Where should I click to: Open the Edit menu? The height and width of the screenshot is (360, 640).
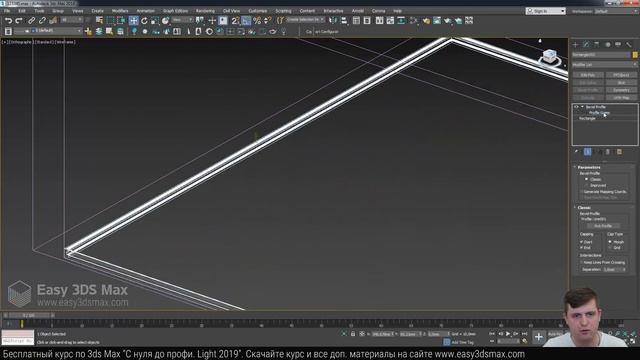point(22,11)
